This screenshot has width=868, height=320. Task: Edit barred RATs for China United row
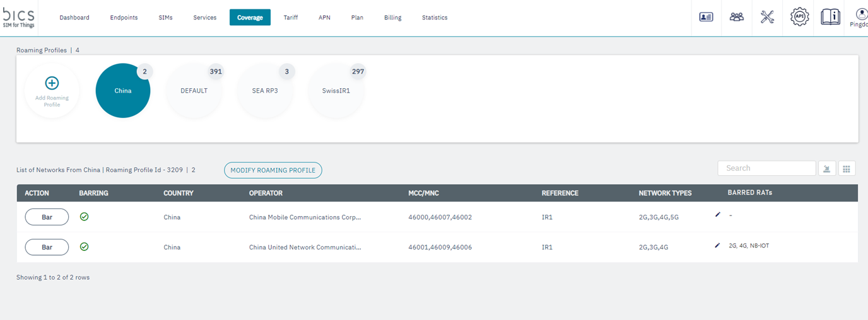(x=717, y=246)
